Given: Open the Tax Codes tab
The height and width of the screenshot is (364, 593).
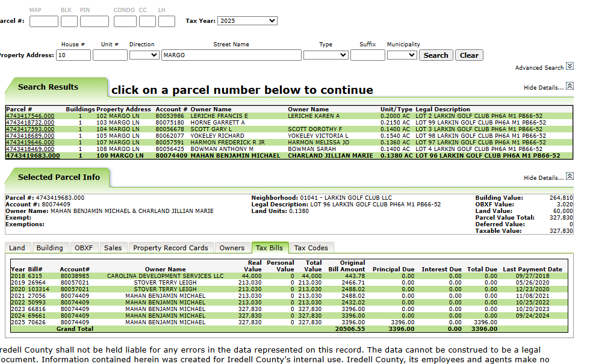Looking at the screenshot, I should click(311, 248).
